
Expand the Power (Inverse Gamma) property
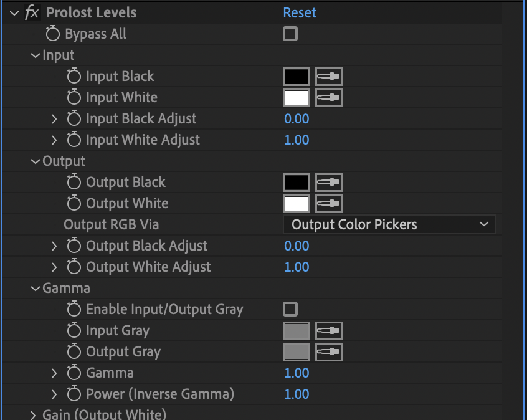click(54, 394)
